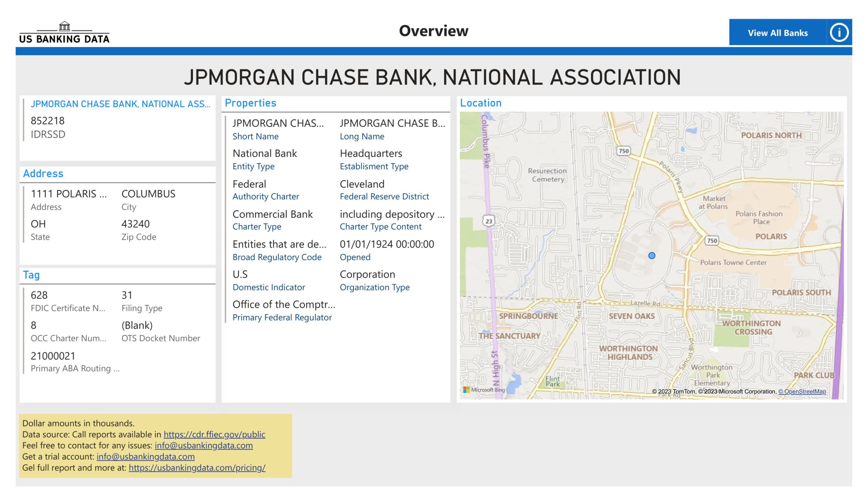868x502 pixels.
Task: Click the info icon button
Action: coord(839,32)
